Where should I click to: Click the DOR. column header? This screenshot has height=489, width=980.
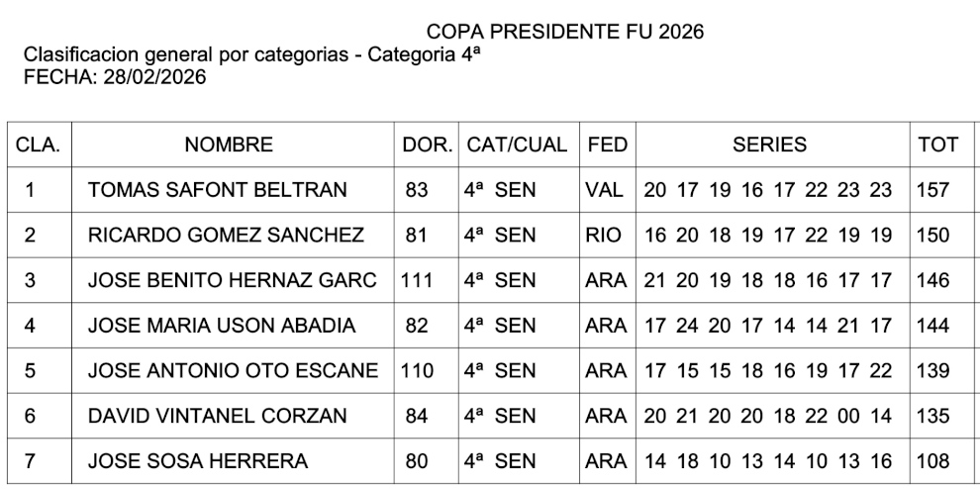click(427, 145)
